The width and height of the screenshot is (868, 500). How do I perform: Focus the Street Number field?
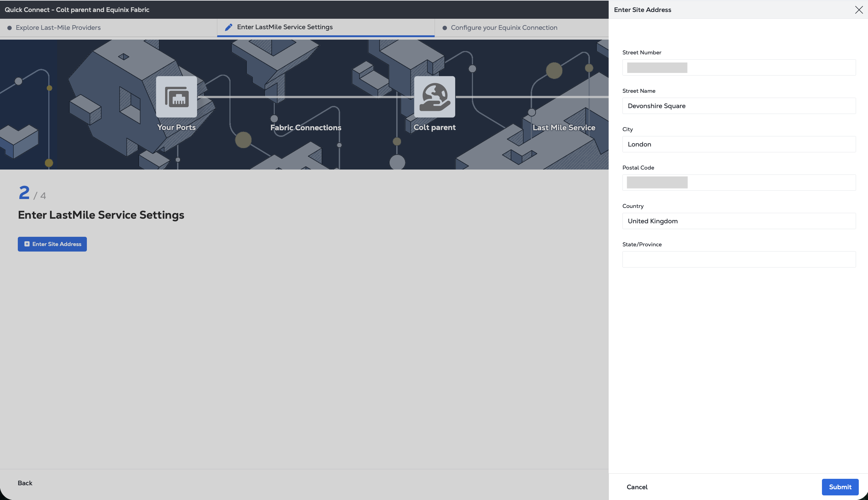739,67
